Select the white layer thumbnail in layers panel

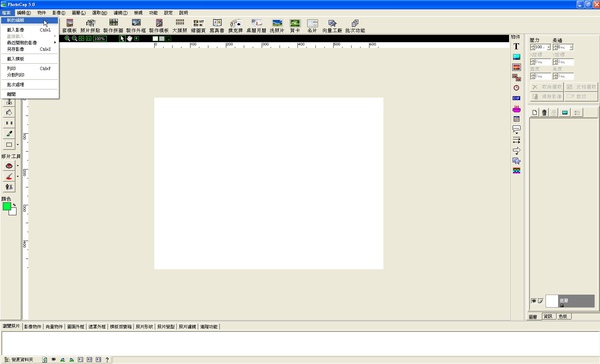coord(551,301)
